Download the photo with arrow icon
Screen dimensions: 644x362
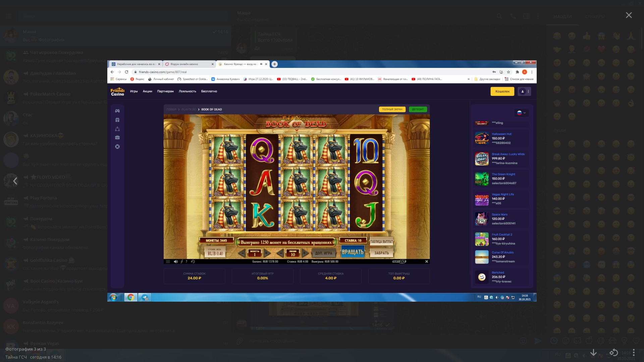pyautogui.click(x=593, y=352)
